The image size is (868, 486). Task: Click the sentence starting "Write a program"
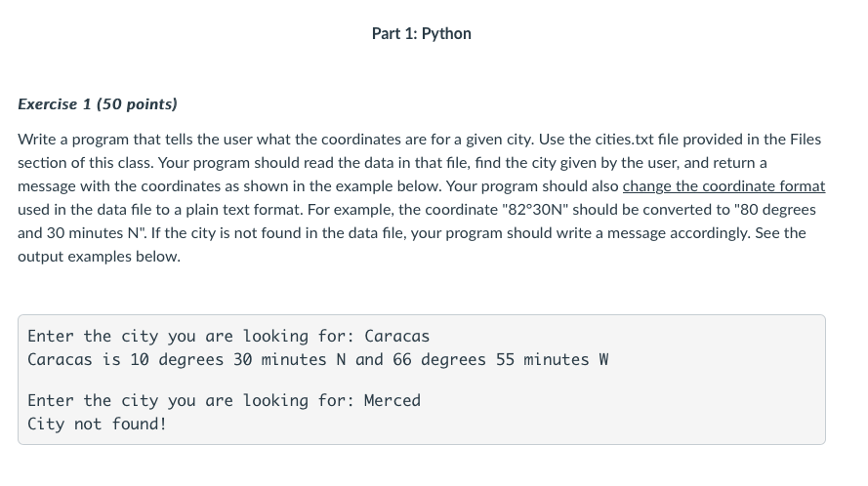tap(275, 139)
